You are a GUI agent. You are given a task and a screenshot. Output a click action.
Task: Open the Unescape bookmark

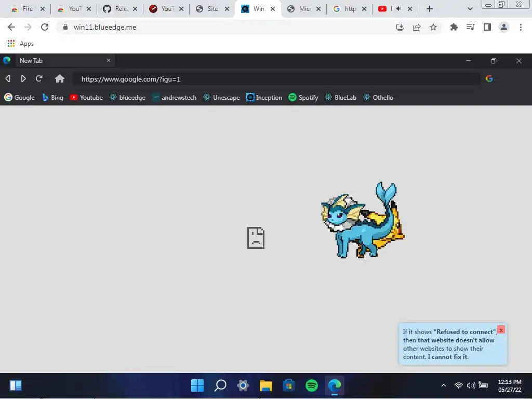tap(221, 97)
